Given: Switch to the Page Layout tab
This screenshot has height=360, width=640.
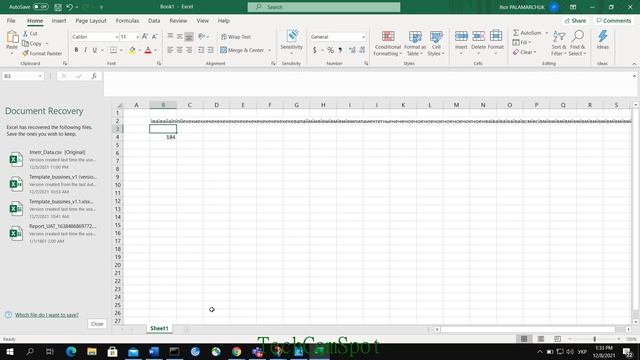Looking at the screenshot, I should pos(91,20).
